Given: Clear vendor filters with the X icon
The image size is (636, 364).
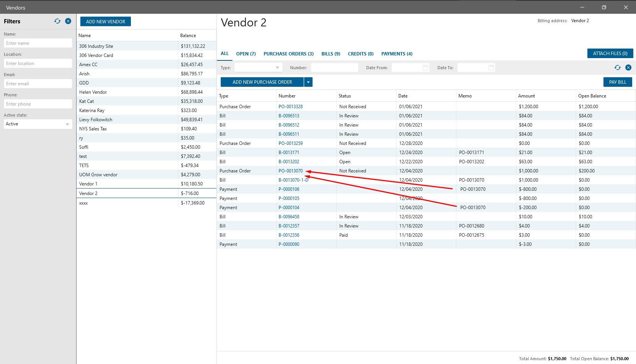Looking at the screenshot, I should [68, 21].
